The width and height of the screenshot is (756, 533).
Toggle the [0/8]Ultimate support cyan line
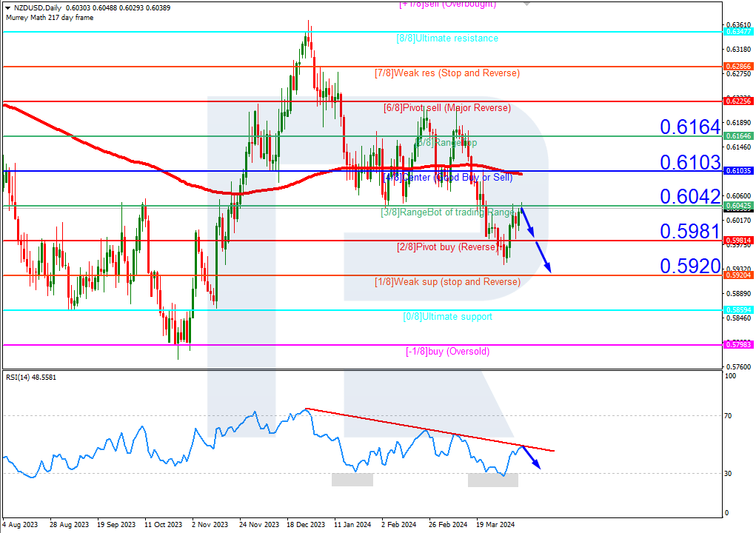click(222, 309)
